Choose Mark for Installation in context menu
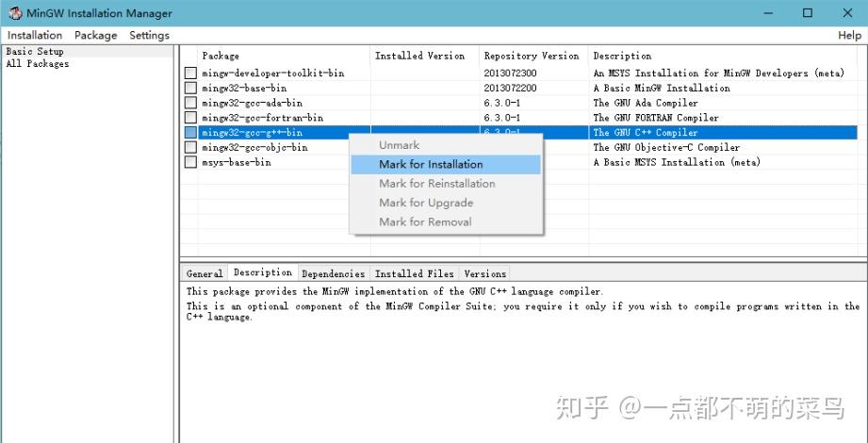Screen dimensions: 868x443 446,164
